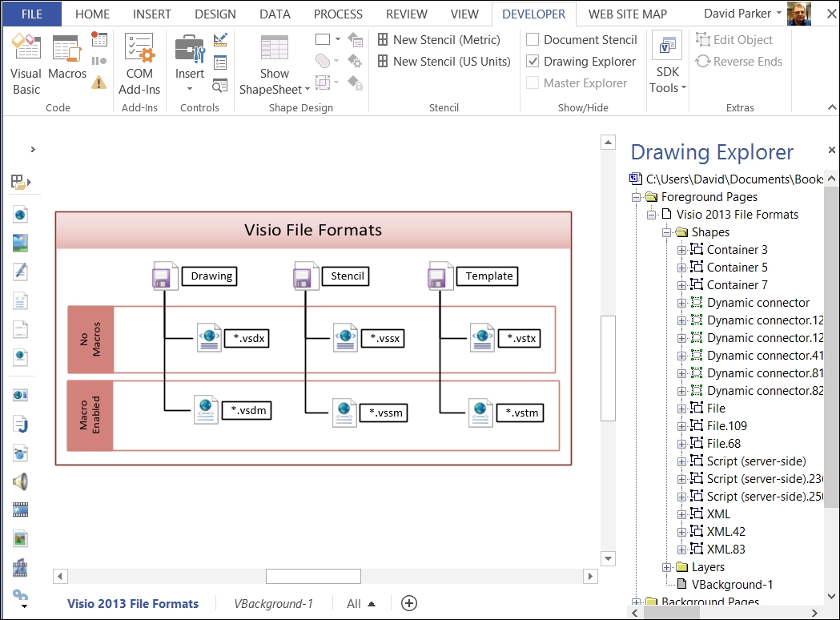Uncheck the Drawing Explorer checkbox
840x620 pixels.
pos(533,62)
